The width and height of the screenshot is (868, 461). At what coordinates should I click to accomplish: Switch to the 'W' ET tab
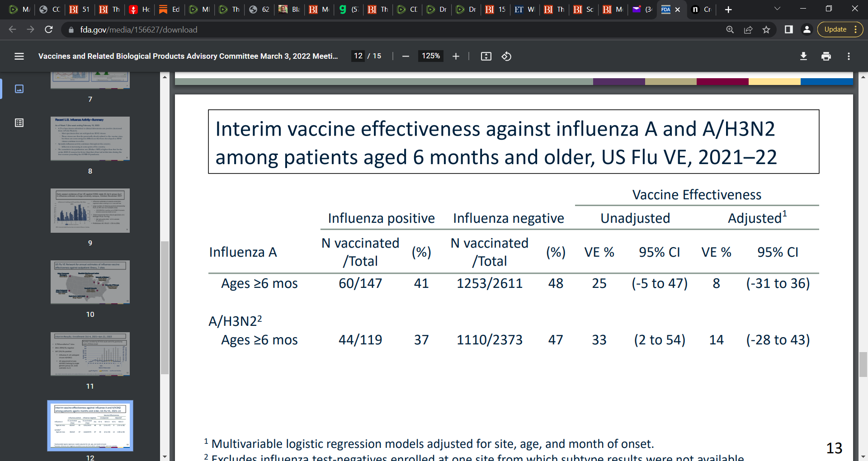tap(524, 9)
